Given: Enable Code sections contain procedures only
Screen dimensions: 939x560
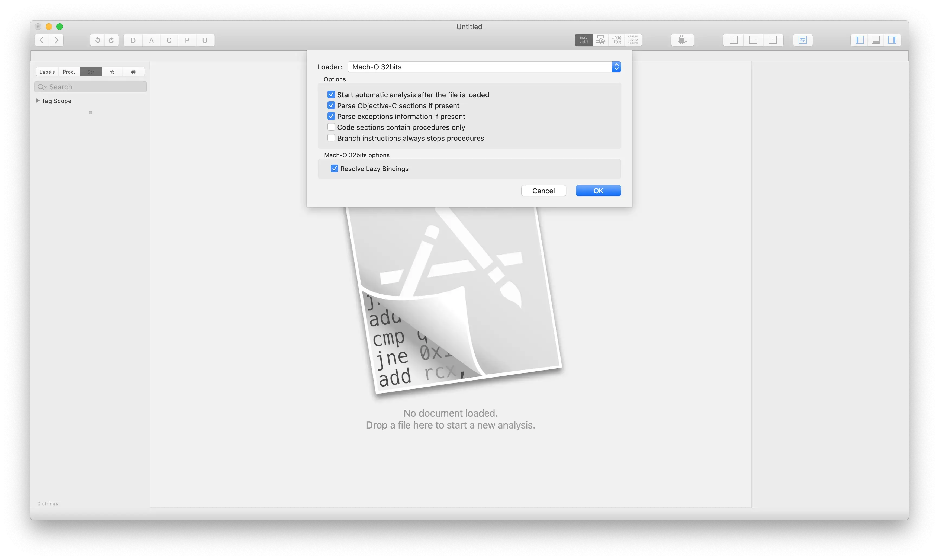Looking at the screenshot, I should point(331,127).
